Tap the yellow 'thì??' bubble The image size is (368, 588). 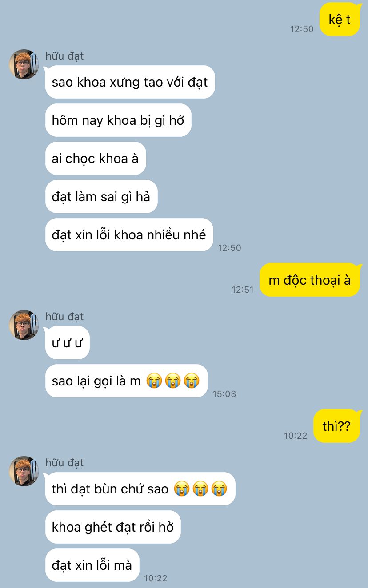pyautogui.click(x=336, y=426)
